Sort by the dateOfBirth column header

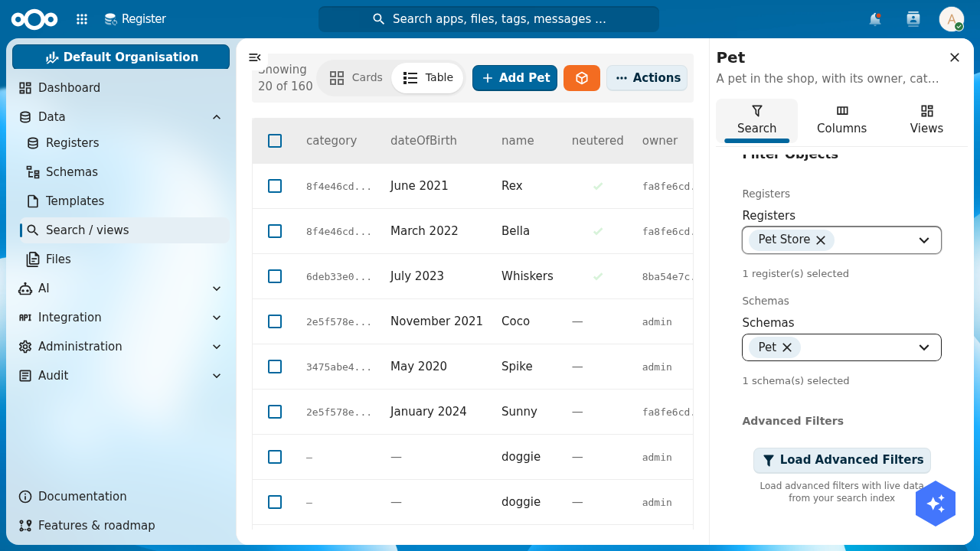(x=423, y=141)
